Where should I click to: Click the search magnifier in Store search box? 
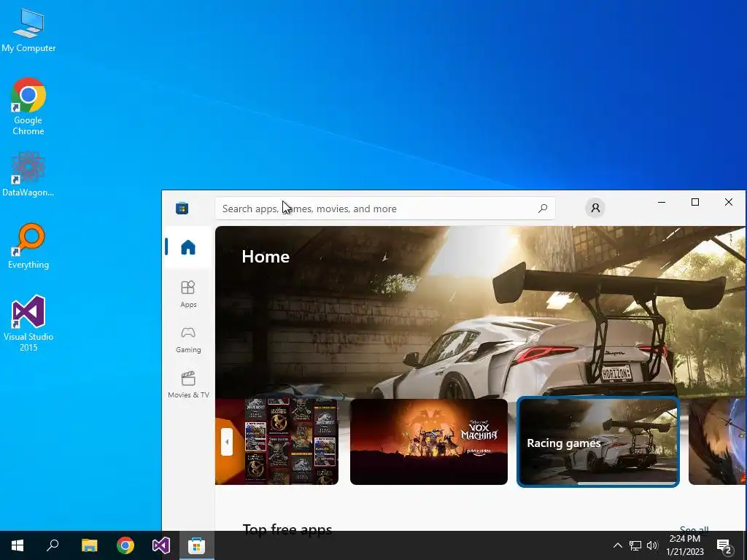pyautogui.click(x=543, y=208)
